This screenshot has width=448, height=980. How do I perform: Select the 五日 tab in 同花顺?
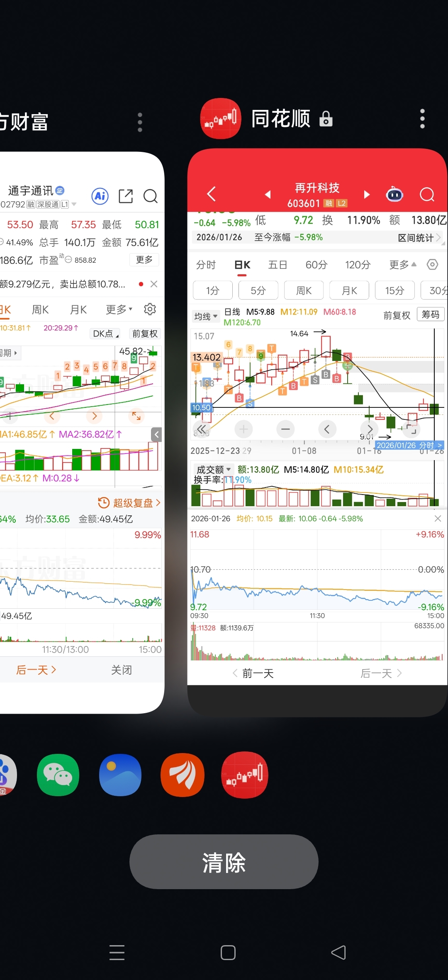tap(278, 265)
